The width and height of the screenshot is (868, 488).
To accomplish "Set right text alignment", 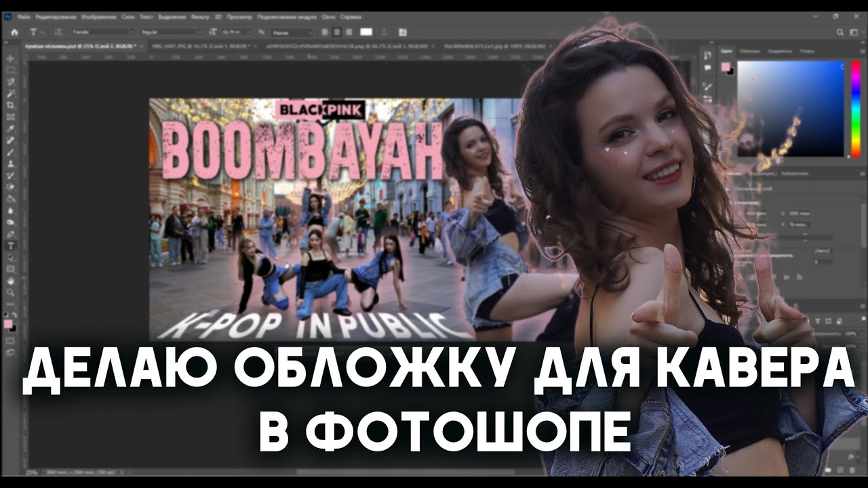I will pyautogui.click(x=349, y=32).
